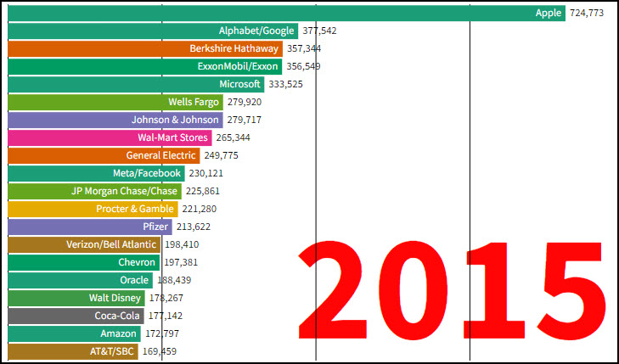Select the value 177,142
This screenshot has width=619, height=364.
coord(166,316)
